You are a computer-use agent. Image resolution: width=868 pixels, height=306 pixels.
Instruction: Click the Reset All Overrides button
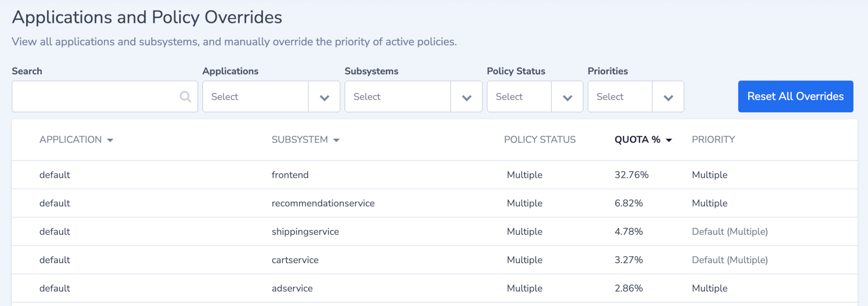(796, 96)
